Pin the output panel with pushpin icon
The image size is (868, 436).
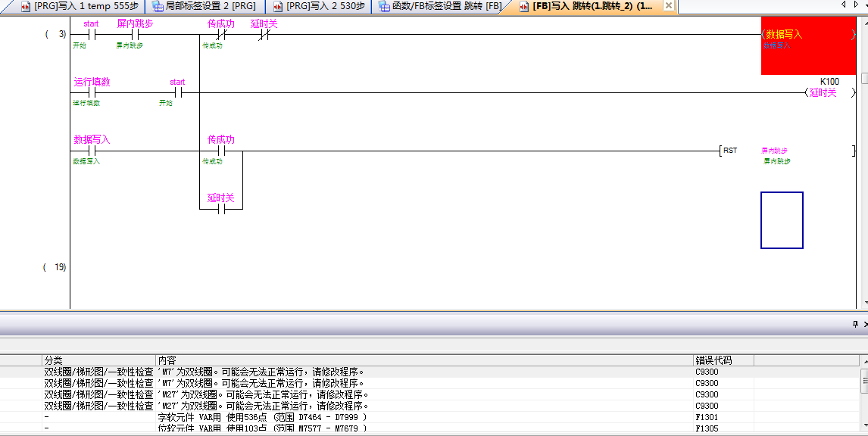[854, 324]
